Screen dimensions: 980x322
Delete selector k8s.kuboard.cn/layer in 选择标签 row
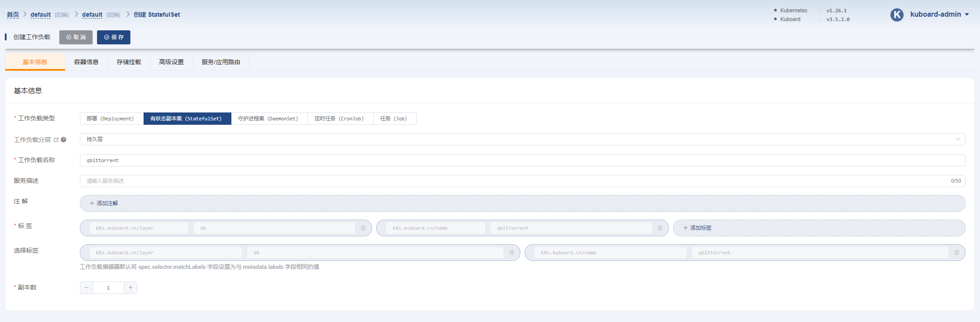pyautogui.click(x=512, y=253)
